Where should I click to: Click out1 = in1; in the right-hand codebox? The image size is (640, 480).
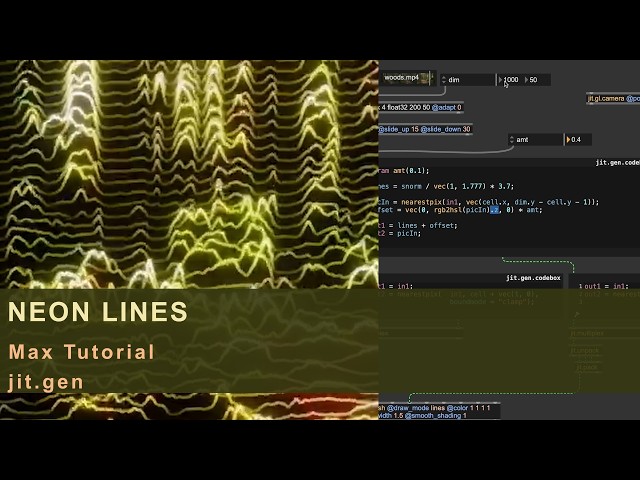606,286
